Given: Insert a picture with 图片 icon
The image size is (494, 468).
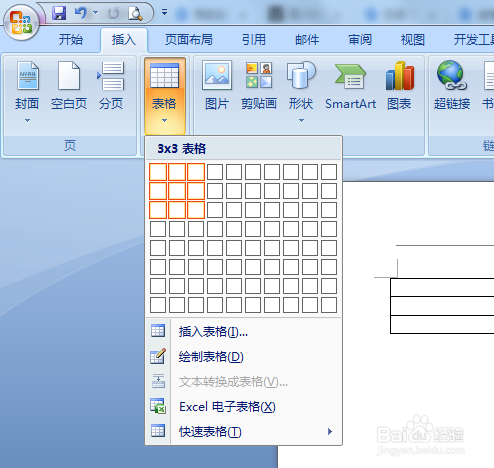Looking at the screenshot, I should 217,75.
